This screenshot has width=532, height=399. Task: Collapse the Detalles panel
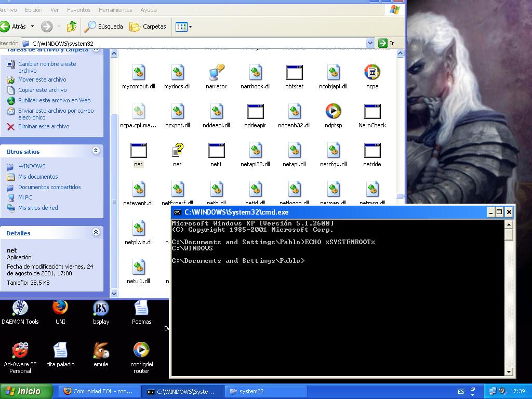coord(96,232)
